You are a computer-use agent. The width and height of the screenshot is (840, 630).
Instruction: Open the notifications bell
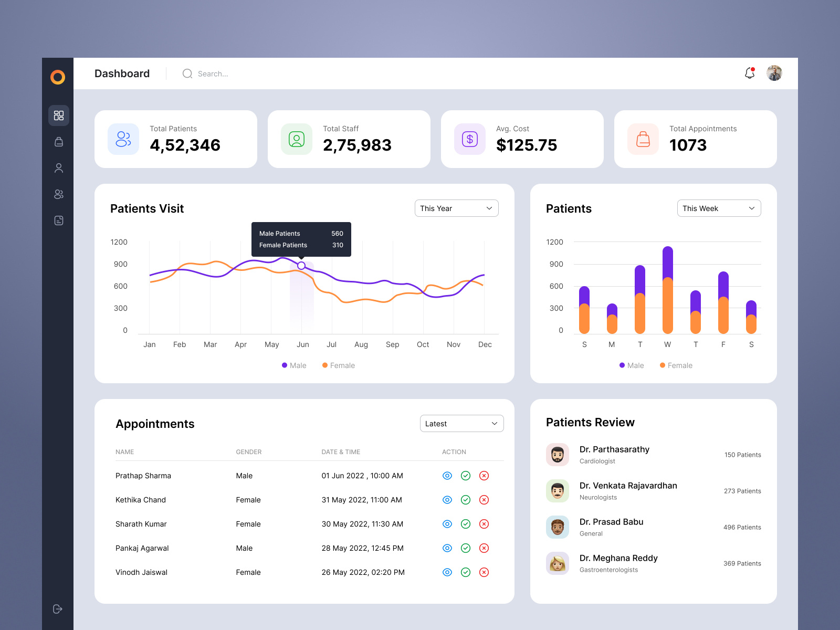[x=750, y=73]
